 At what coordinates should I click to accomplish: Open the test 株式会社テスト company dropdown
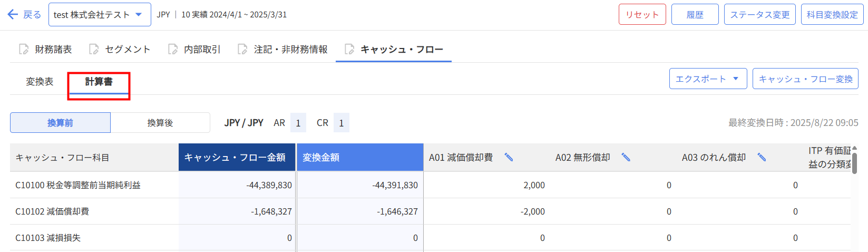coord(100,15)
